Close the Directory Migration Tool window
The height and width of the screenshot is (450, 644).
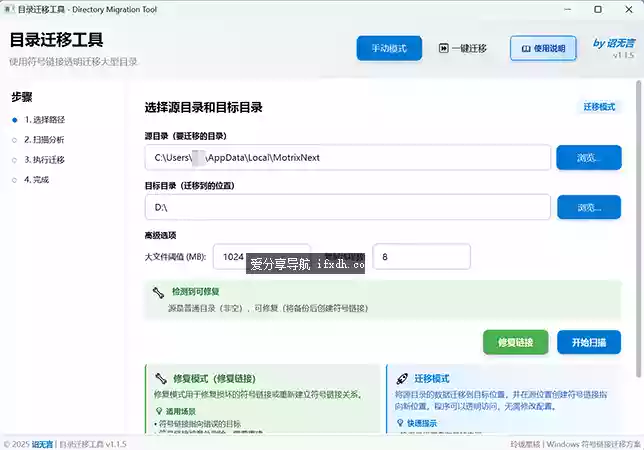pyautogui.click(x=629, y=9)
